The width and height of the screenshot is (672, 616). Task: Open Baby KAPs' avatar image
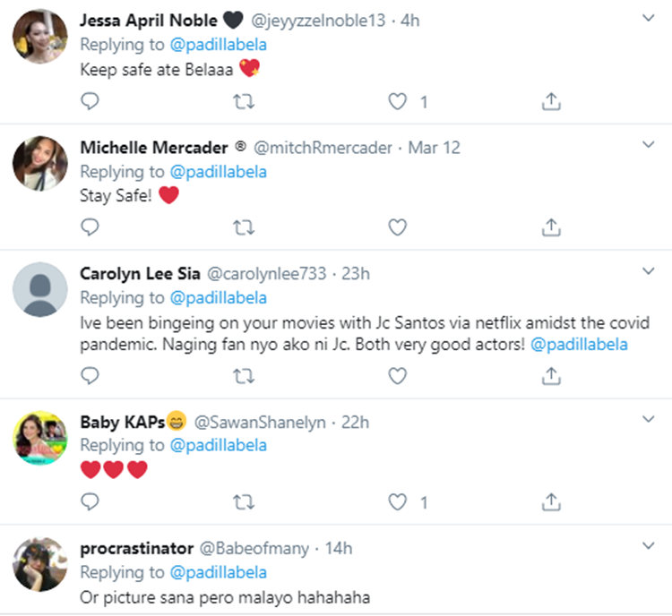40,440
